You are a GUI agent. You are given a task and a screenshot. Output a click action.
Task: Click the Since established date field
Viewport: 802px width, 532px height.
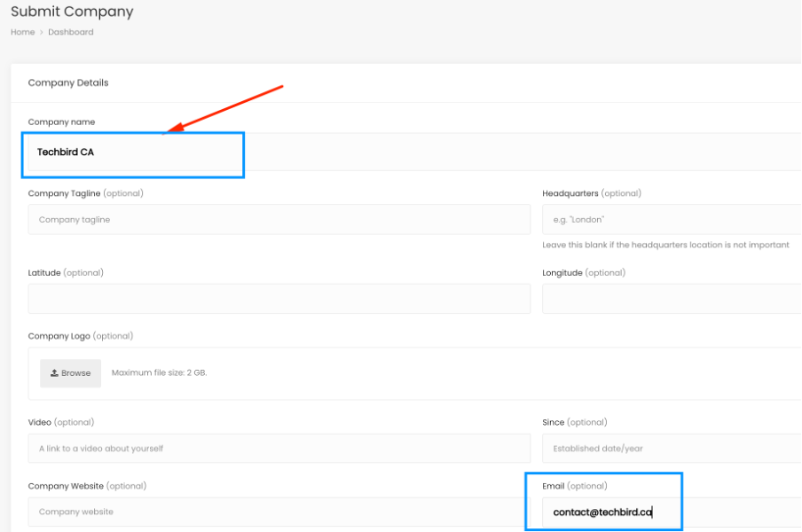pyautogui.click(x=672, y=448)
